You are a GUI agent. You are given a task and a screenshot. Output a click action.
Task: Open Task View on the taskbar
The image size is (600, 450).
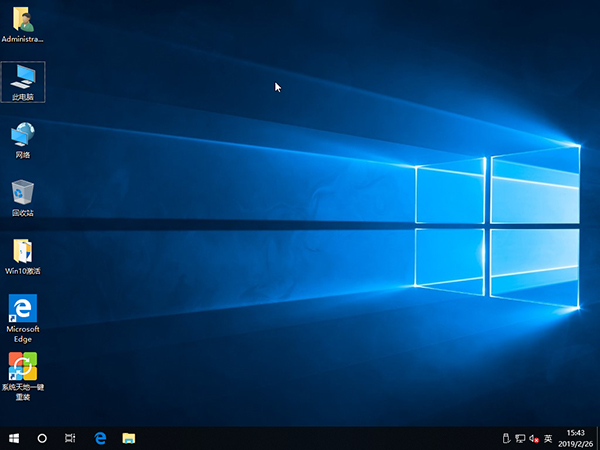(x=70, y=438)
